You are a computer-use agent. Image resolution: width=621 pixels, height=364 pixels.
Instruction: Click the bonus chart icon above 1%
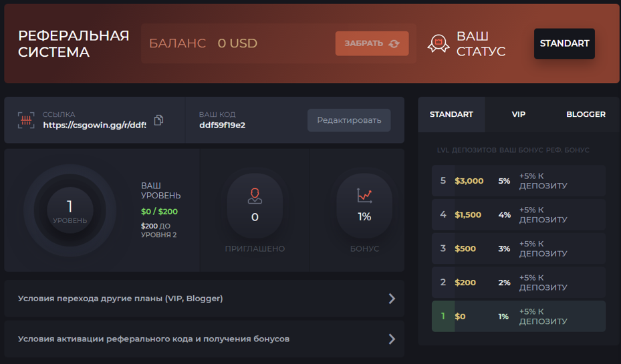pyautogui.click(x=364, y=196)
